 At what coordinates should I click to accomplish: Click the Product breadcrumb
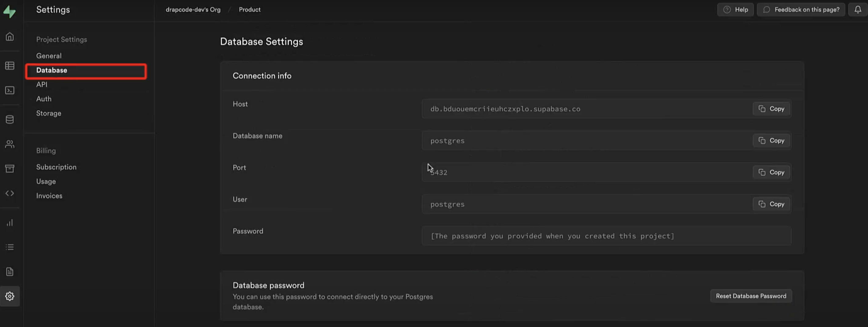(x=250, y=9)
